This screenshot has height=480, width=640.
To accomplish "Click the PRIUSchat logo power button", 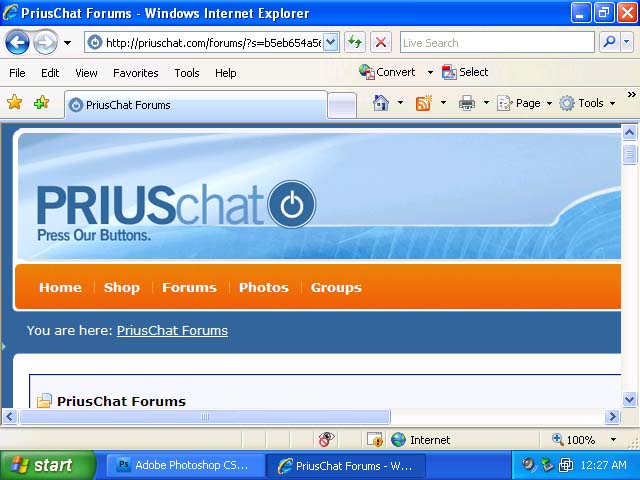I will pyautogui.click(x=291, y=204).
